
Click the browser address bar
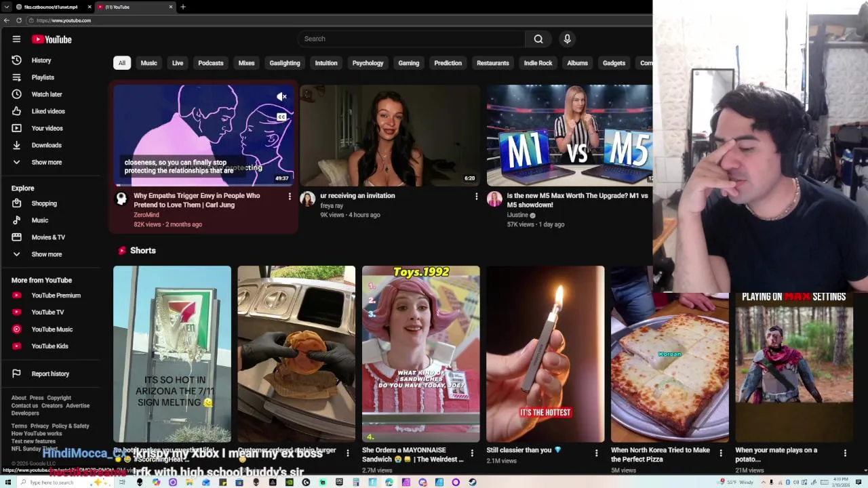pyautogui.click(x=339, y=20)
